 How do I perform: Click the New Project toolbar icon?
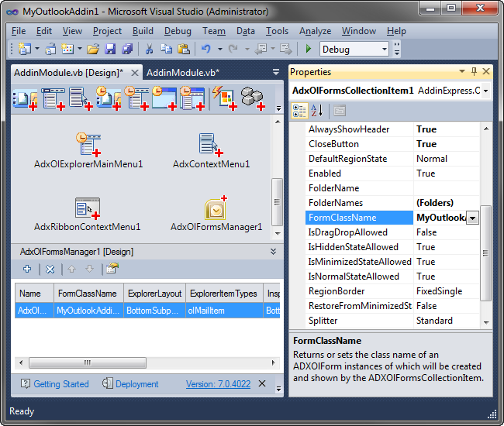pyautogui.click(x=25, y=49)
